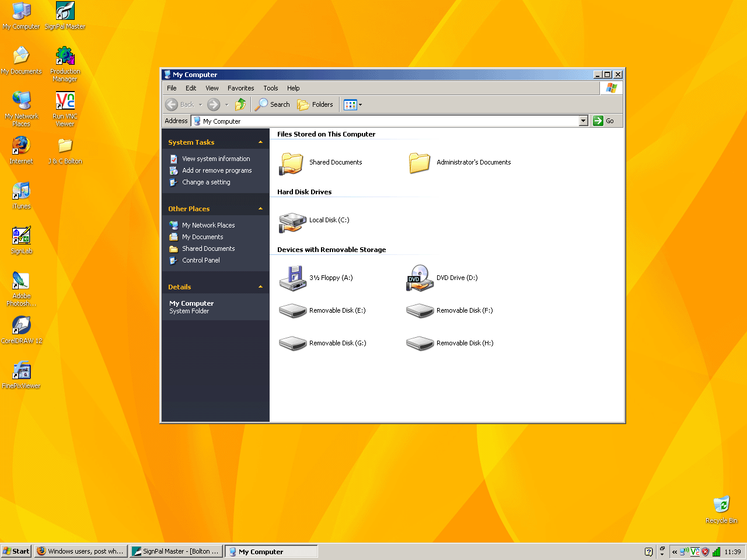Switch to Windows users Firefox taskbar button

pos(81,551)
